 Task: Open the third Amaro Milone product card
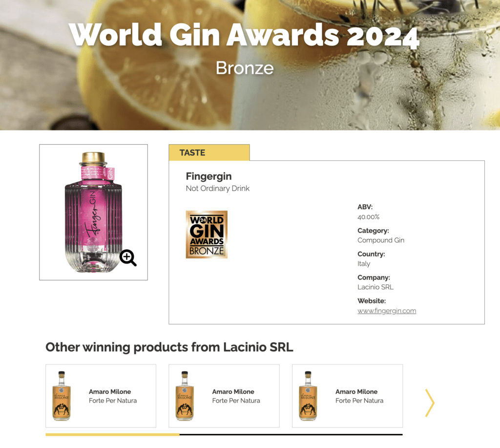(x=348, y=396)
